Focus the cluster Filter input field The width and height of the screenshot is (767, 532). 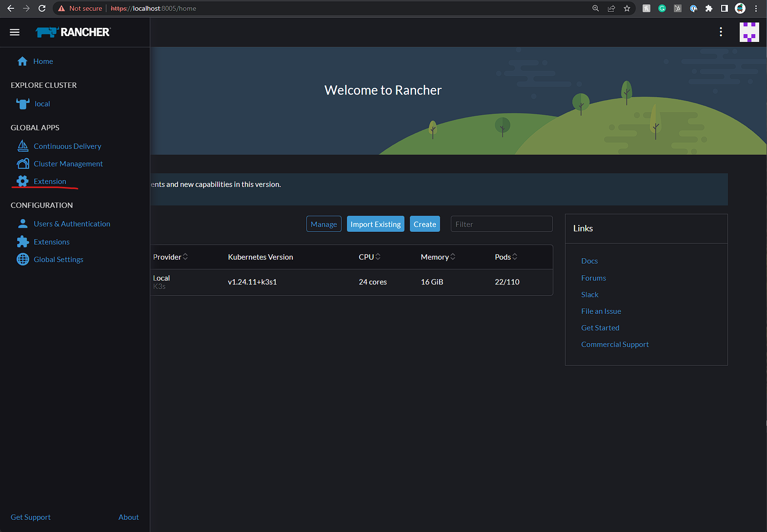502,224
